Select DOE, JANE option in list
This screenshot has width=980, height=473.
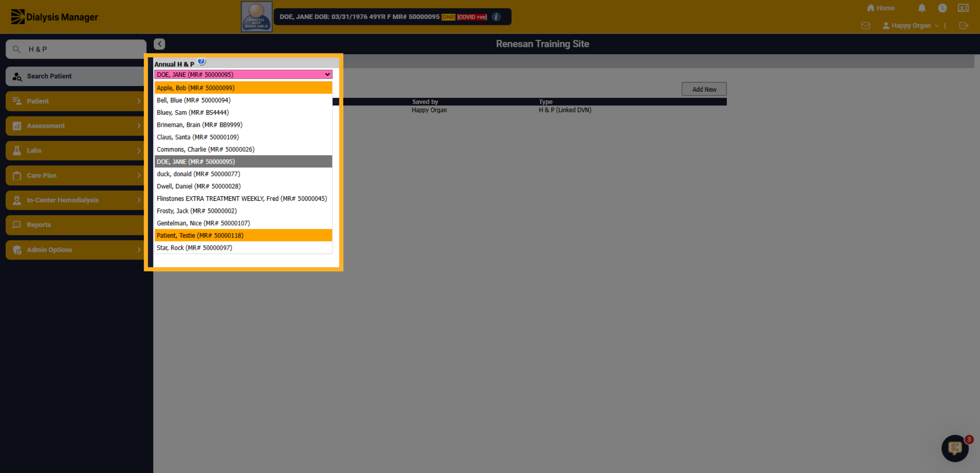click(243, 162)
